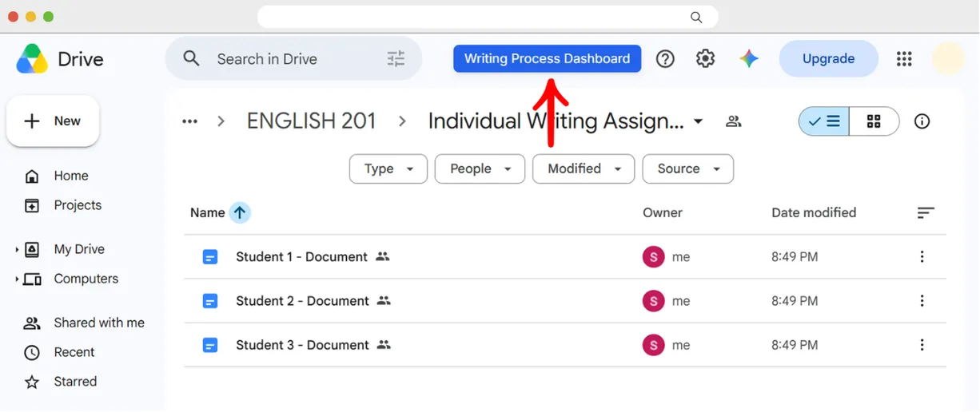The image size is (980, 412).
Task: Click the shared icon next to Student 3 - Document
Action: 384,345
